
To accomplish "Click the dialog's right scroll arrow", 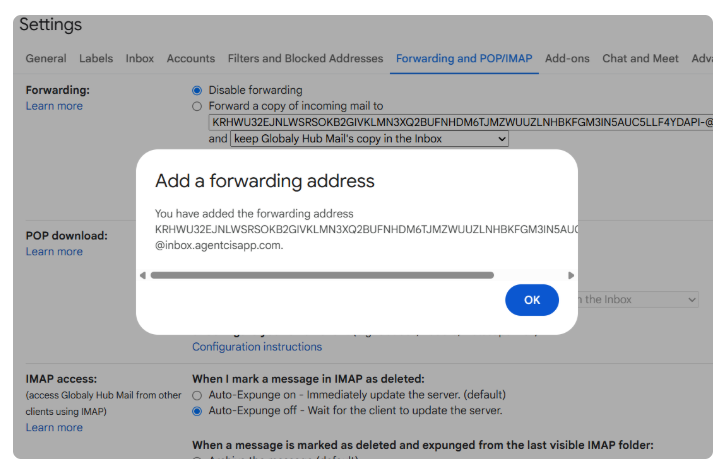I will (571, 276).
